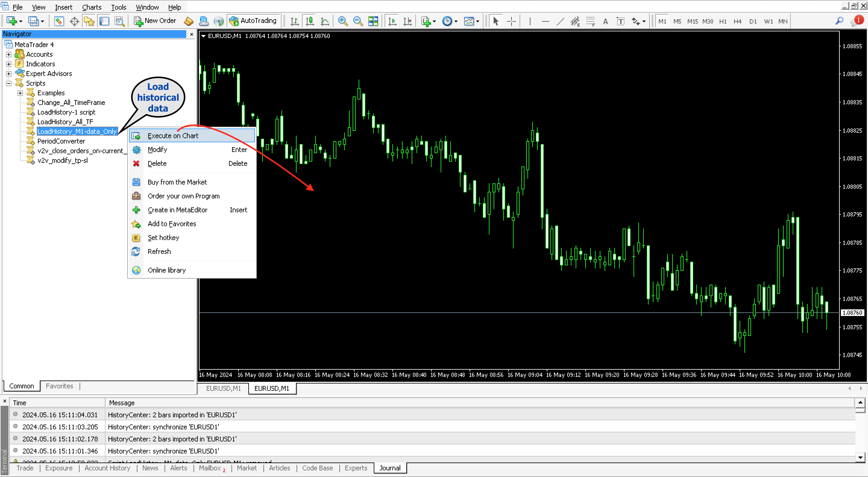Image resolution: width=868 pixels, height=477 pixels.
Task: Choose Execute on Chart menu entry
Action: click(173, 135)
